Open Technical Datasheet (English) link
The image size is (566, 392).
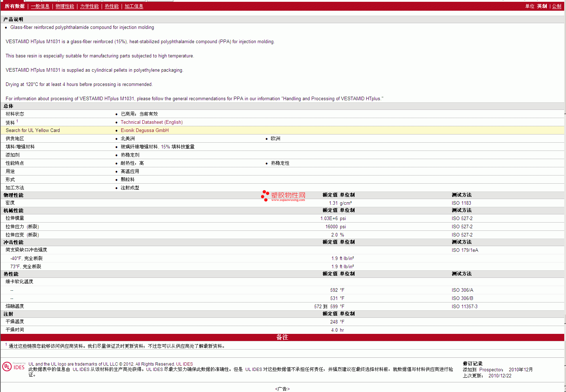(x=152, y=122)
